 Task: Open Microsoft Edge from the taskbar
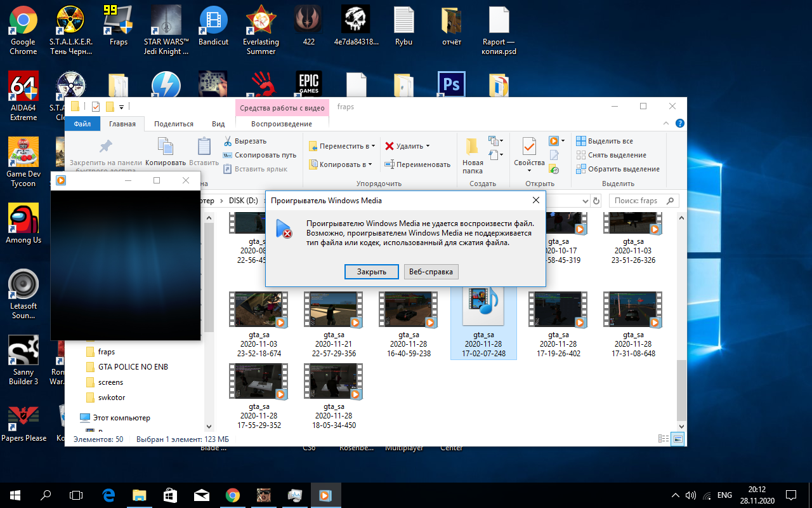tap(108, 495)
